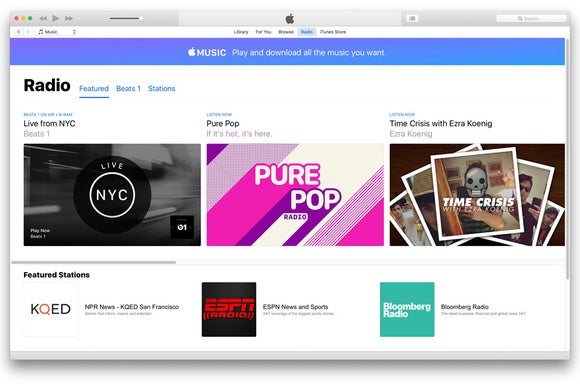This screenshot has height=387, width=580.
Task: Switch to the Library tab
Action: coord(241,32)
